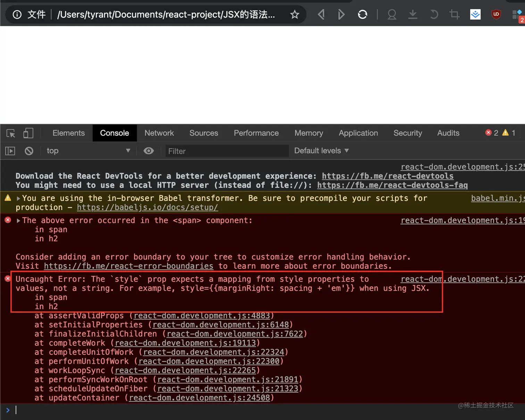Open the Sources tab
This screenshot has height=420, width=525.
click(x=204, y=133)
